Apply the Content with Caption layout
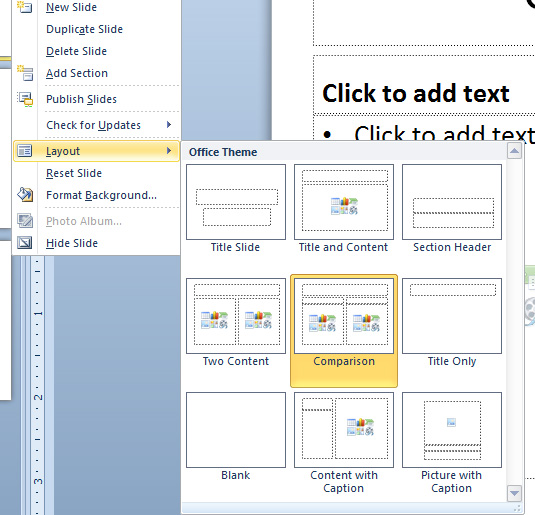The image size is (535, 515). (x=344, y=443)
